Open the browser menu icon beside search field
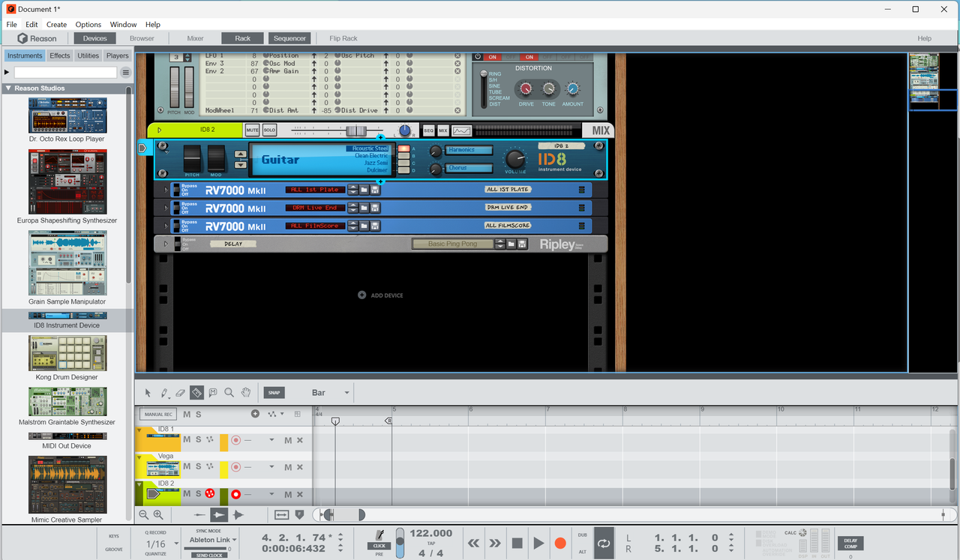Image resolution: width=960 pixels, height=560 pixels. [x=126, y=73]
